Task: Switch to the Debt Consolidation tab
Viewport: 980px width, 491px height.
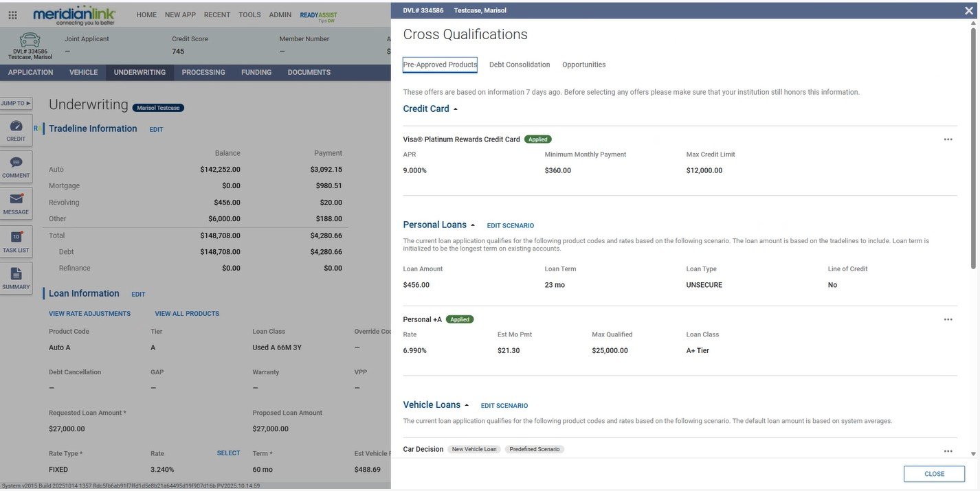Action: [520, 65]
